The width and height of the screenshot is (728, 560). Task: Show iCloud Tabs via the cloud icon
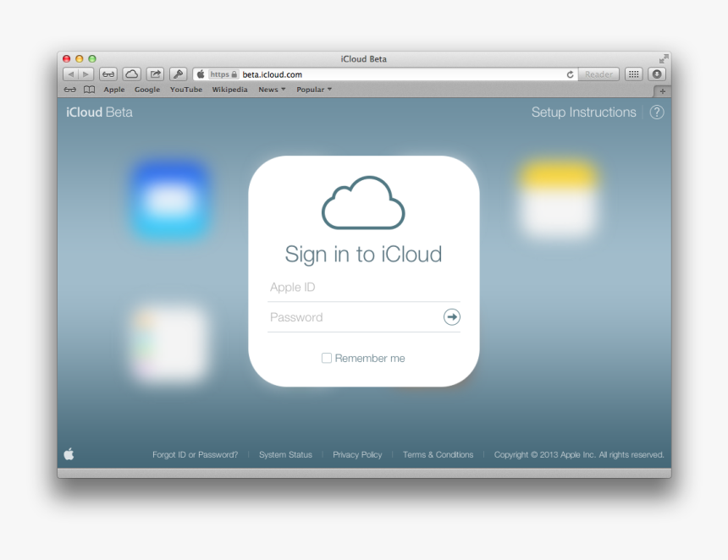131,74
